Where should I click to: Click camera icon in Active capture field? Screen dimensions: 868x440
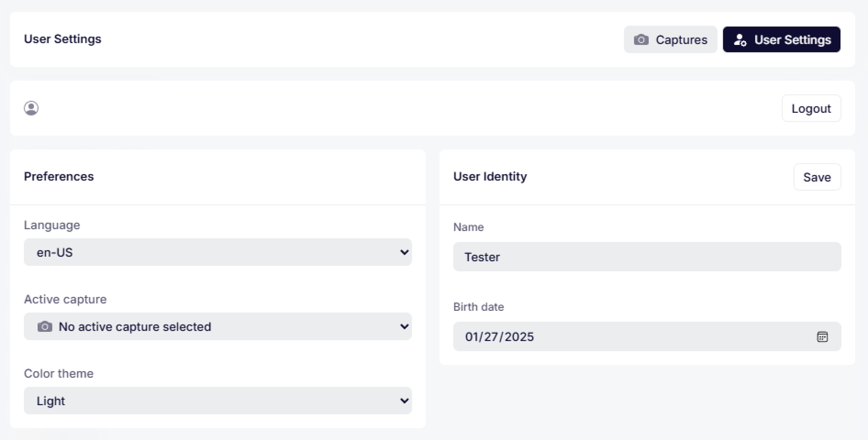[45, 327]
